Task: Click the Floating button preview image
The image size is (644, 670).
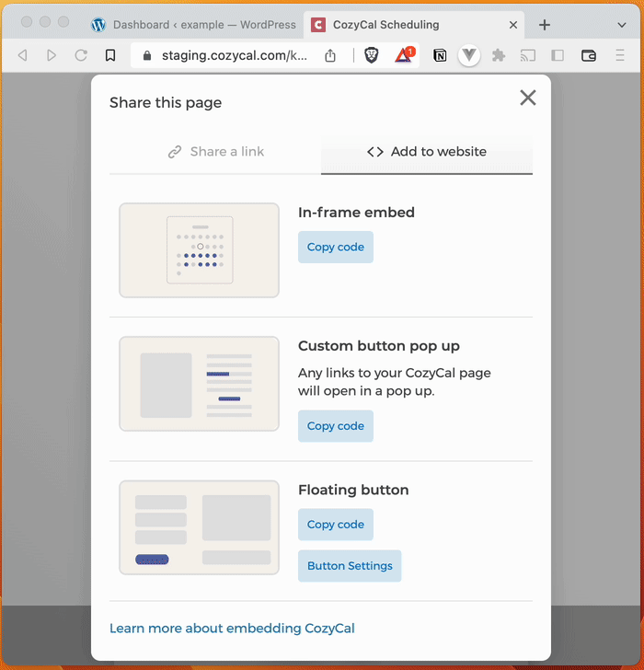Action: [x=199, y=527]
